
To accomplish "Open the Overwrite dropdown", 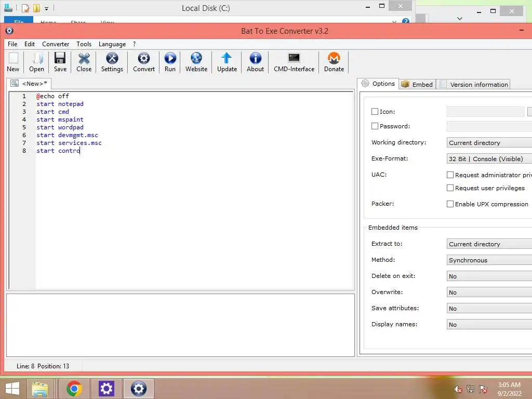I will click(x=489, y=292).
